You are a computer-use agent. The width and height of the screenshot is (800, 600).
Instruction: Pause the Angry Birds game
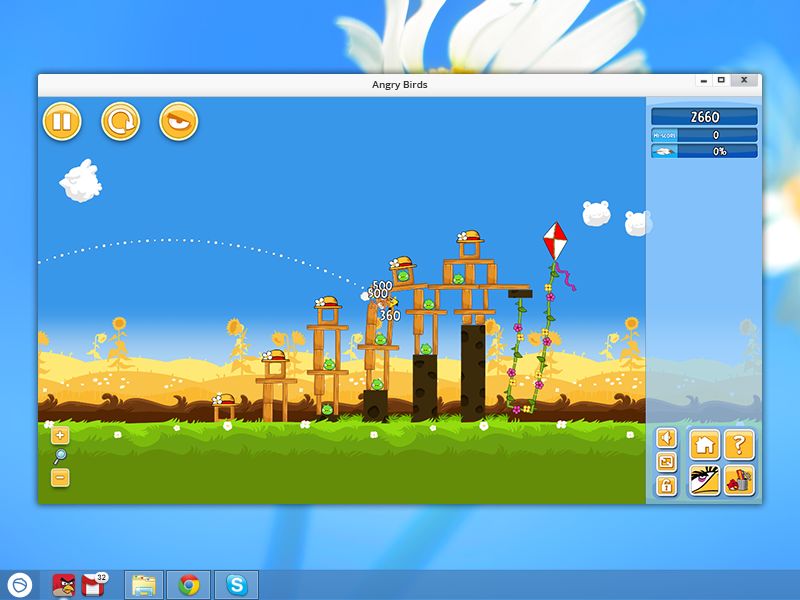pos(62,121)
